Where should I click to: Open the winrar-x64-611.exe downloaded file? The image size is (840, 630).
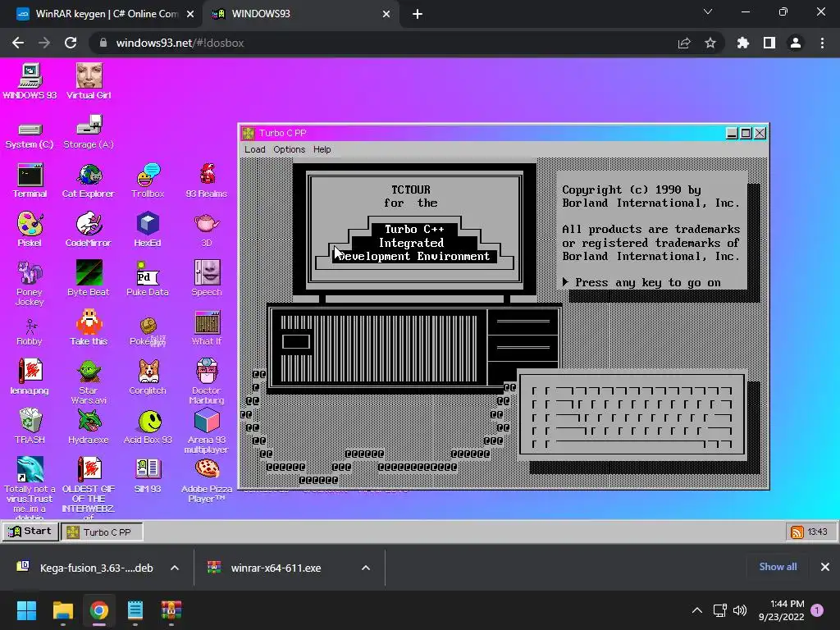pyautogui.click(x=276, y=568)
